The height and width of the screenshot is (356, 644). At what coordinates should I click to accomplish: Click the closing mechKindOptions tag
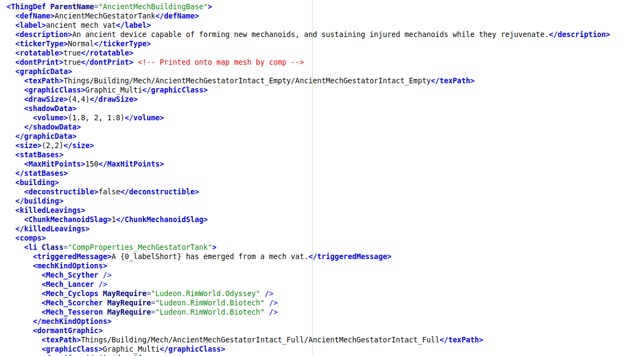pos(72,322)
